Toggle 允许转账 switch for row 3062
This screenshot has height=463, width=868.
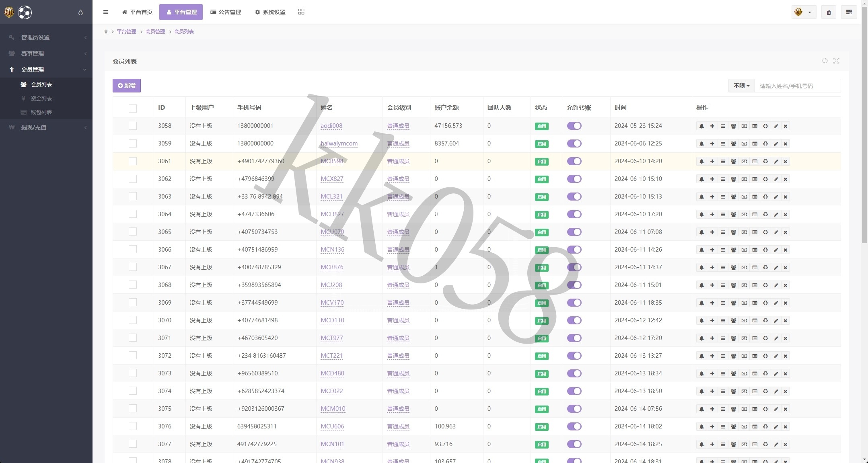point(574,179)
